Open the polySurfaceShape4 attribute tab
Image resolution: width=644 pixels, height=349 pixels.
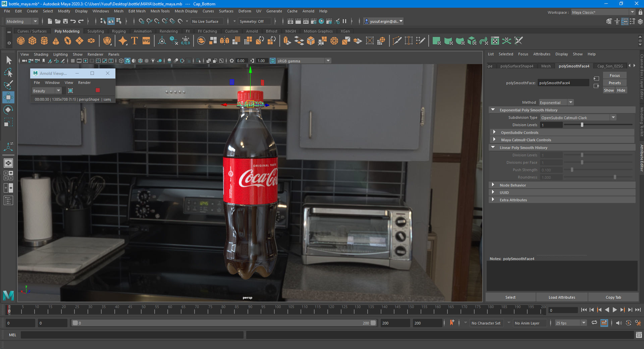(x=517, y=66)
